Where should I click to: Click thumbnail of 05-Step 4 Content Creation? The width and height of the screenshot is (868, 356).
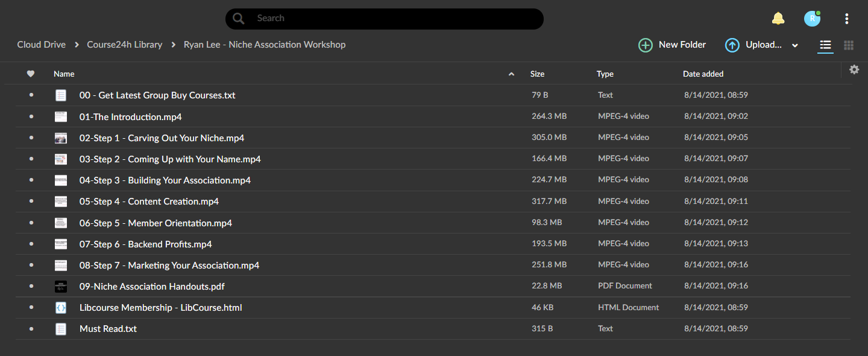[x=61, y=202]
